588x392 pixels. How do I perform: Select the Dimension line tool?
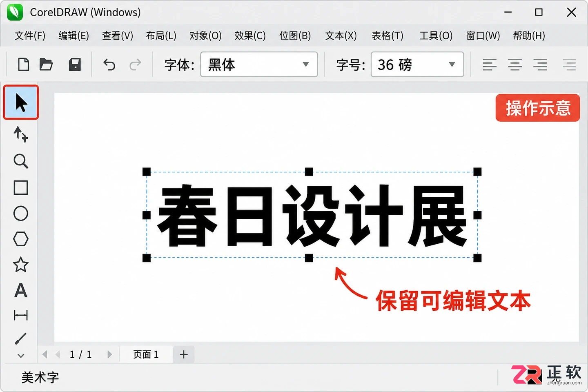click(x=21, y=315)
